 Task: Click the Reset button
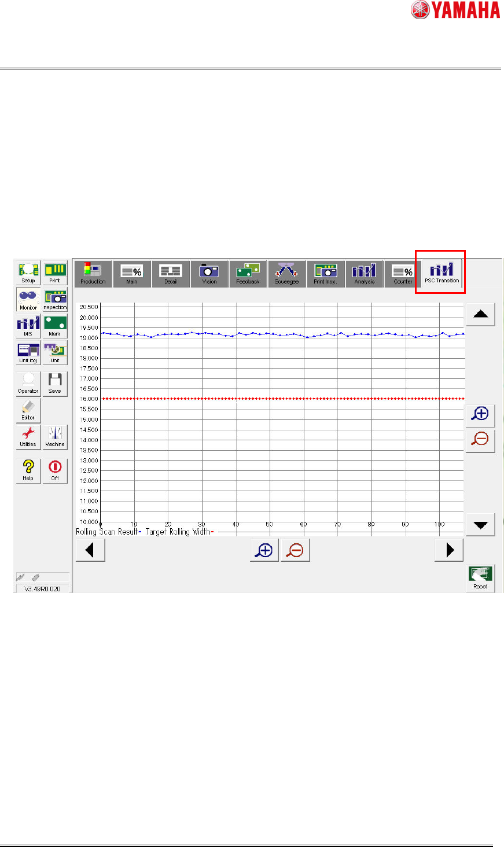click(480, 579)
